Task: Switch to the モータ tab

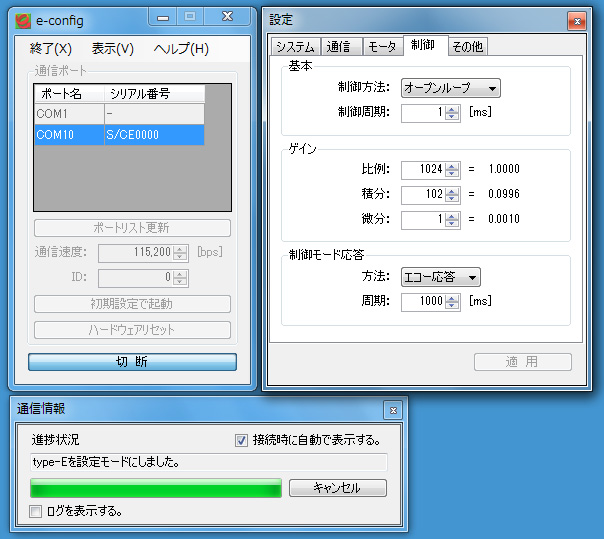Action: tap(382, 47)
